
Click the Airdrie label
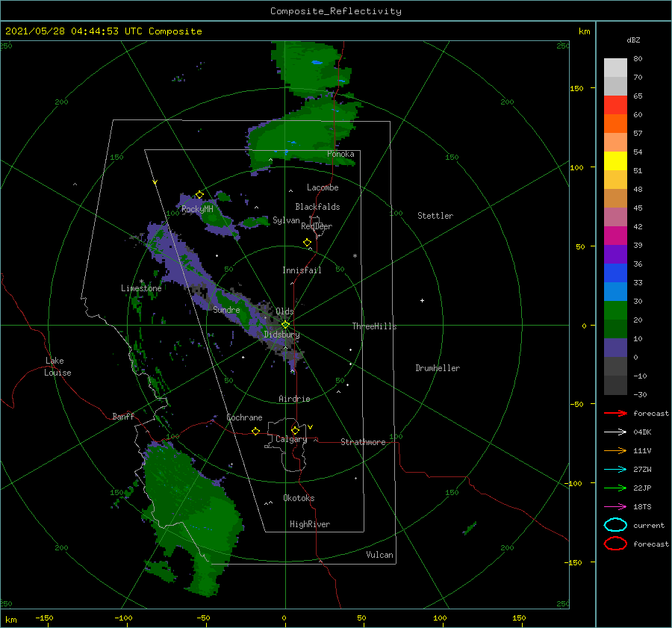coord(294,399)
